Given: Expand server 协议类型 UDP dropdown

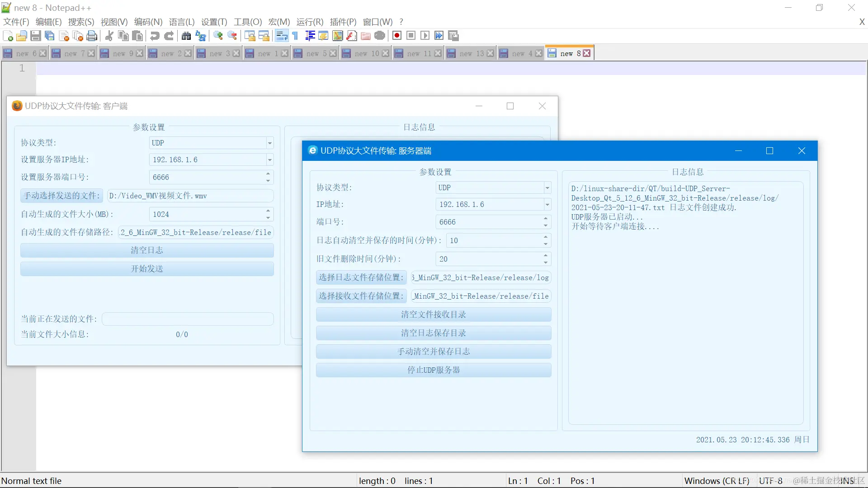Looking at the screenshot, I should point(547,188).
